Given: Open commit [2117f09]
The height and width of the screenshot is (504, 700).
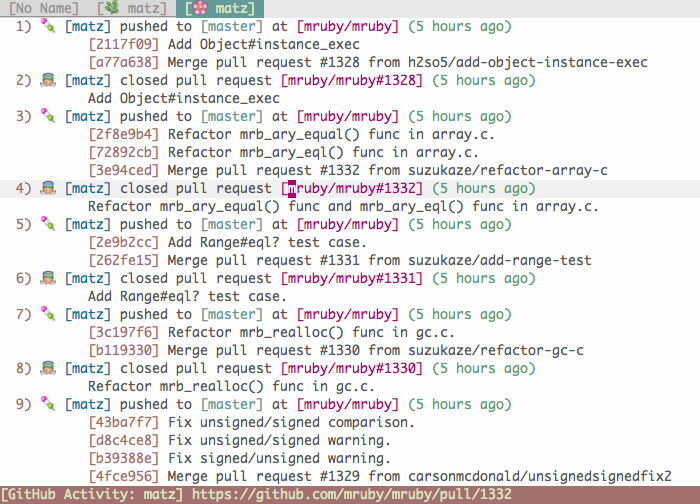Looking at the screenshot, I should point(124,45).
